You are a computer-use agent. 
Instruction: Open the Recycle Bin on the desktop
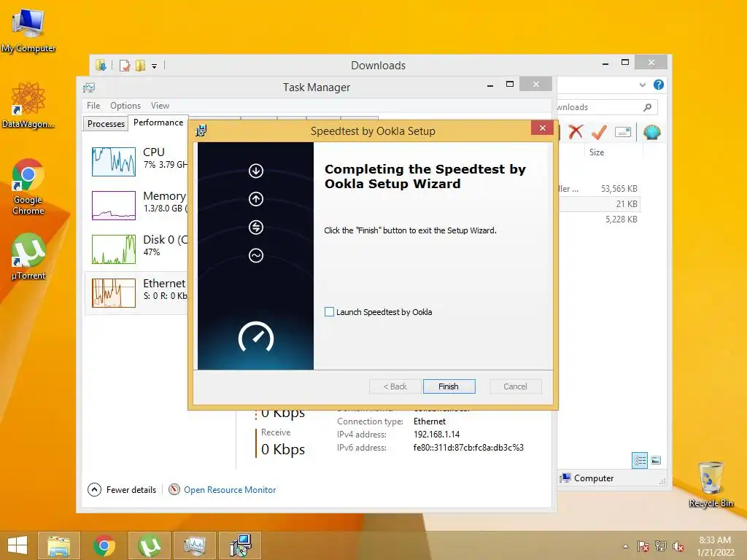(711, 484)
